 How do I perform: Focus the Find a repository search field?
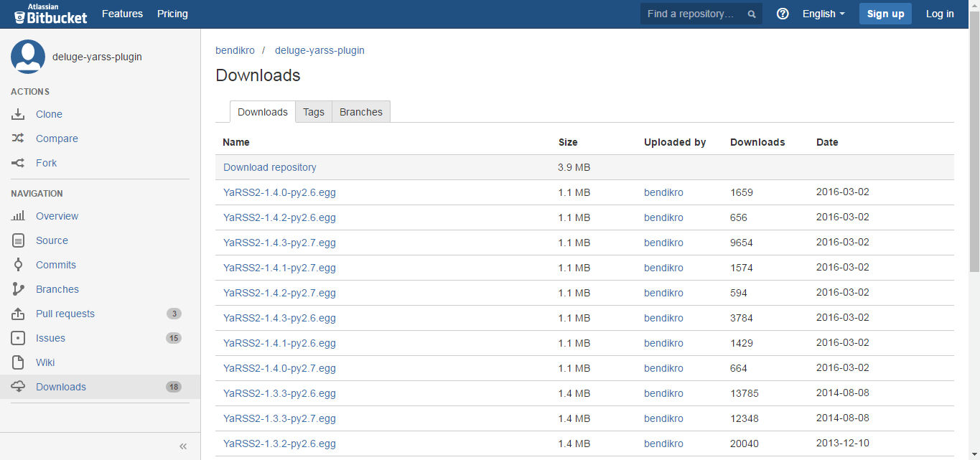(693, 14)
